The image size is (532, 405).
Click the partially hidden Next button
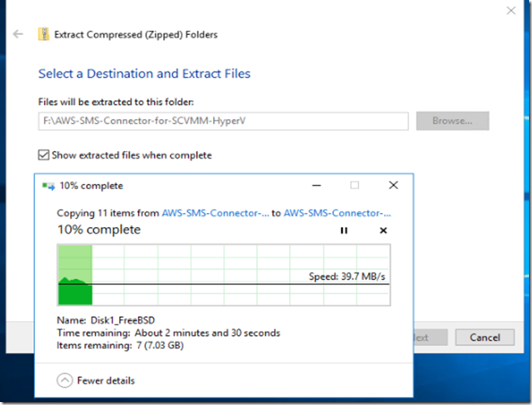coord(430,337)
